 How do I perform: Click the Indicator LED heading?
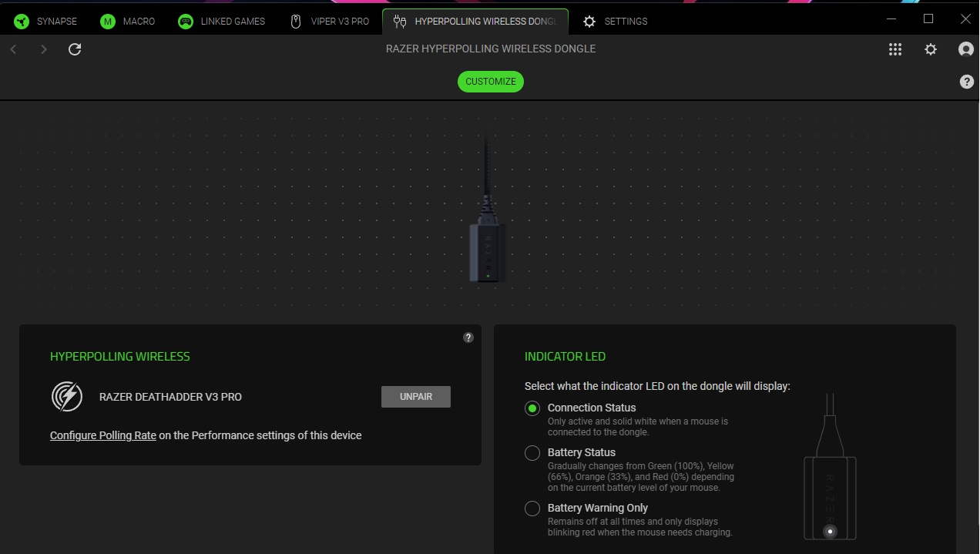[565, 357]
